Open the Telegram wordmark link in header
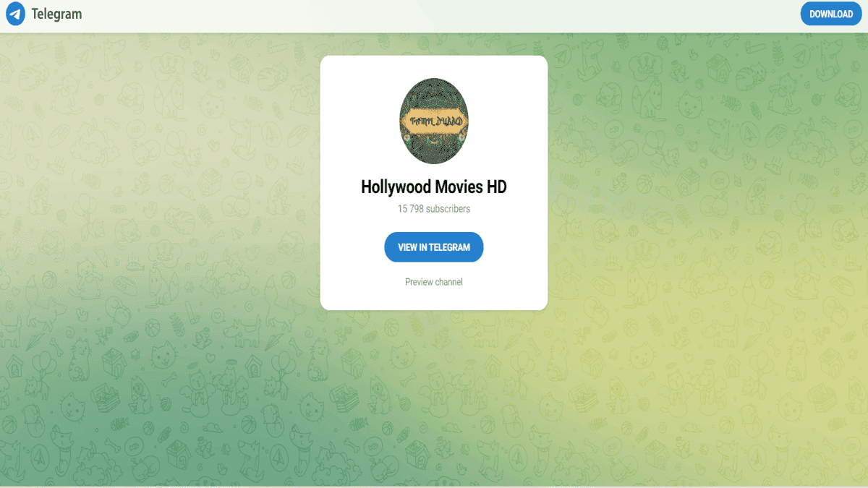Image resolution: width=868 pixels, height=488 pixels. (56, 14)
